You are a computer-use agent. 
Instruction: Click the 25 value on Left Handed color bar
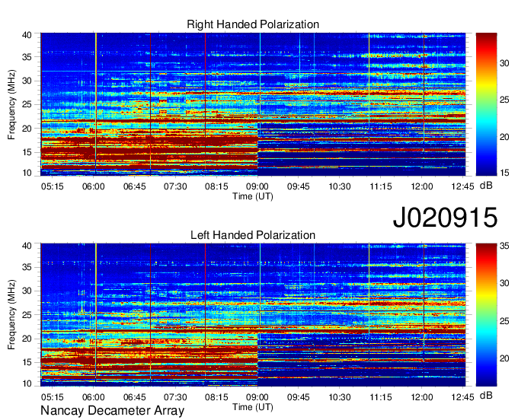(504, 320)
